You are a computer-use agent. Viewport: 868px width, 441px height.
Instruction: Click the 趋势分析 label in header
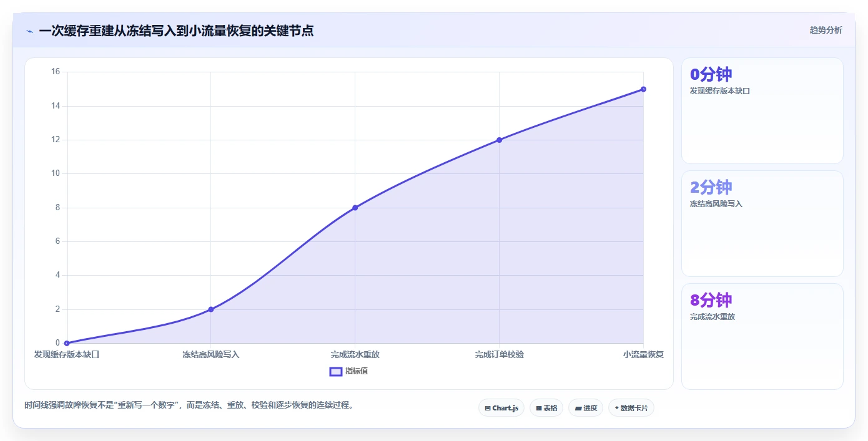(826, 30)
